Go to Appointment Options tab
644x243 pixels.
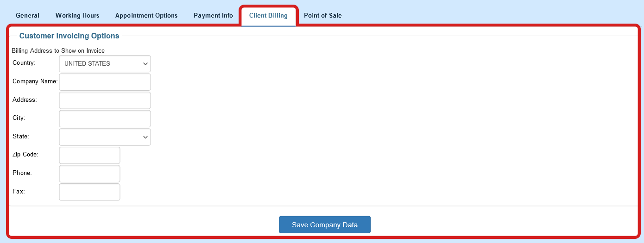point(146,16)
